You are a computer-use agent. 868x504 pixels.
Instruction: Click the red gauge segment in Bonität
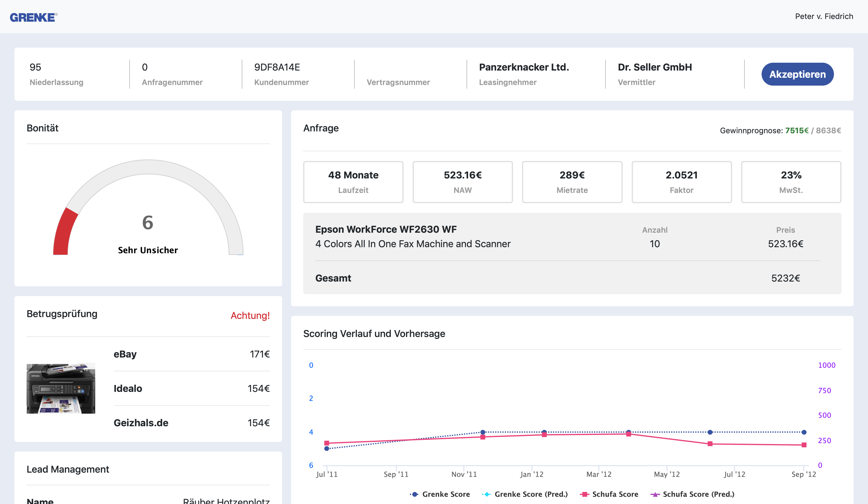point(65,233)
